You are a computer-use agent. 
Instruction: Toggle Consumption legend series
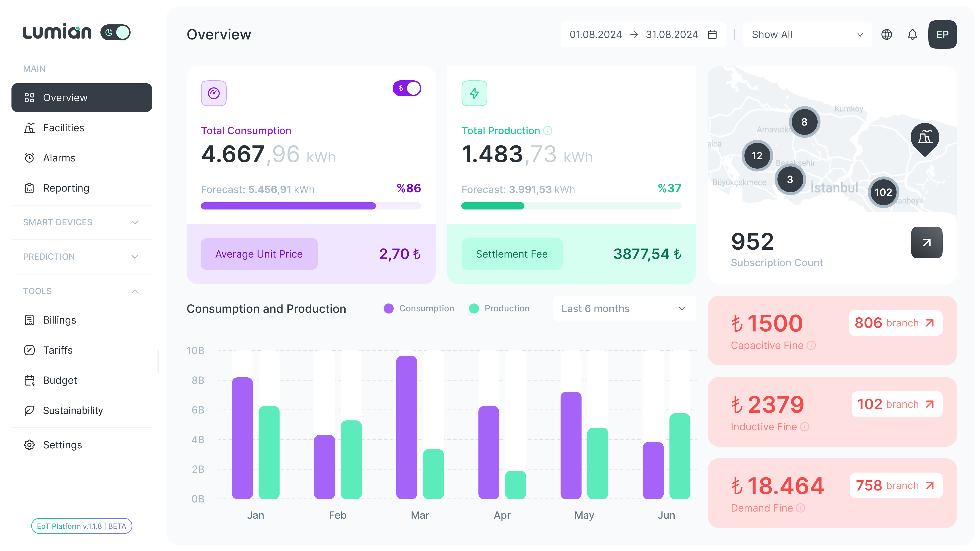click(419, 309)
